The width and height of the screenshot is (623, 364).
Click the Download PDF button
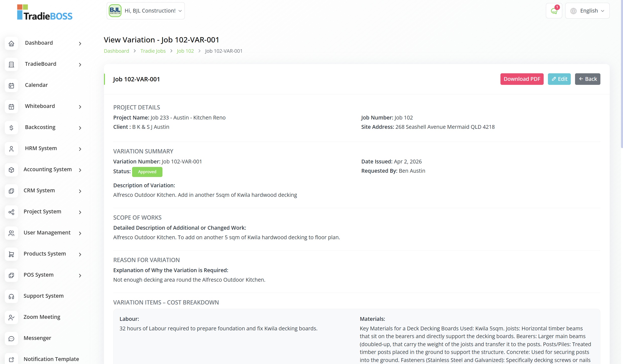[x=522, y=79]
